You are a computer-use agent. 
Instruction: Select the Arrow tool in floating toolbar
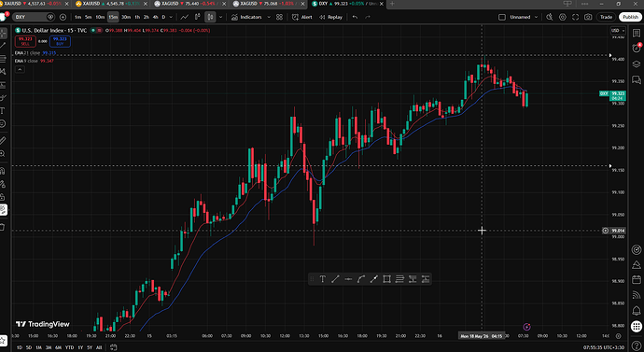click(373, 279)
